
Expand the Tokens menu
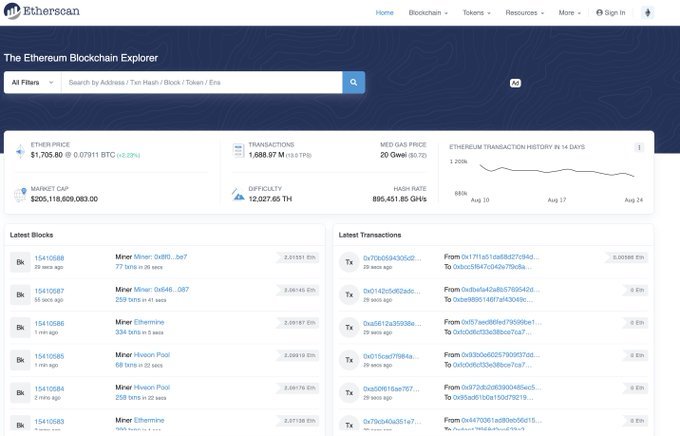(x=476, y=13)
